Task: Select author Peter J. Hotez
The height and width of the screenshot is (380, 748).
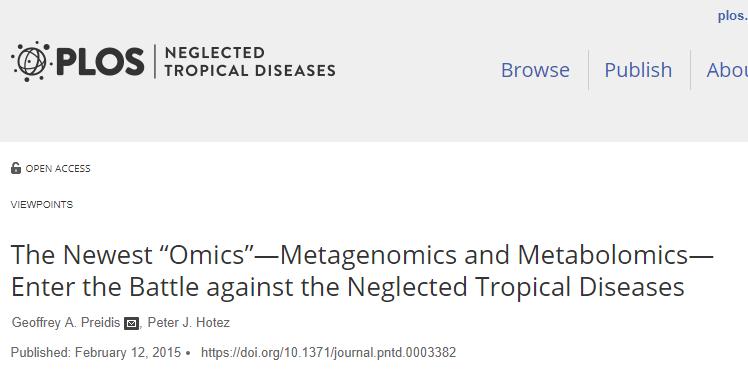Action: (x=188, y=323)
